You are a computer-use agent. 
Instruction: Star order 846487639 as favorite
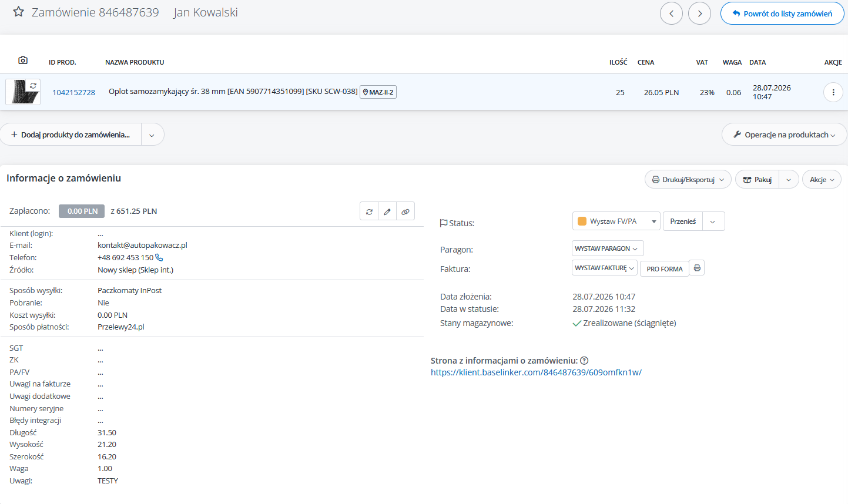click(19, 12)
